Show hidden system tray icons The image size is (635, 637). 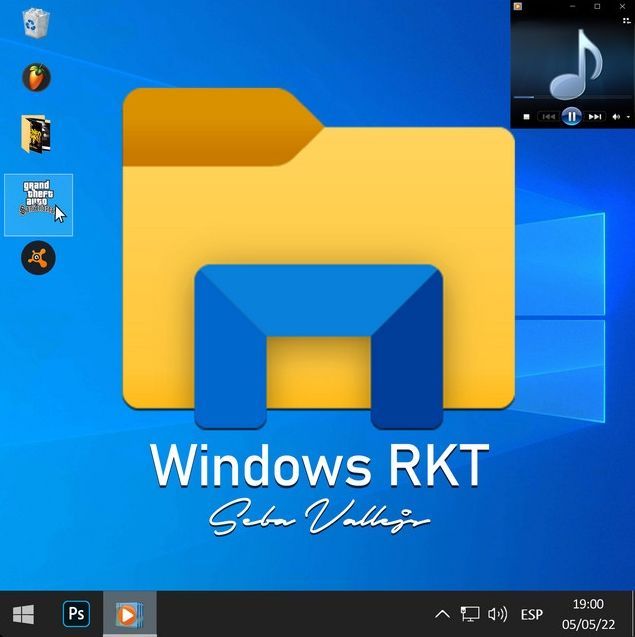click(443, 614)
